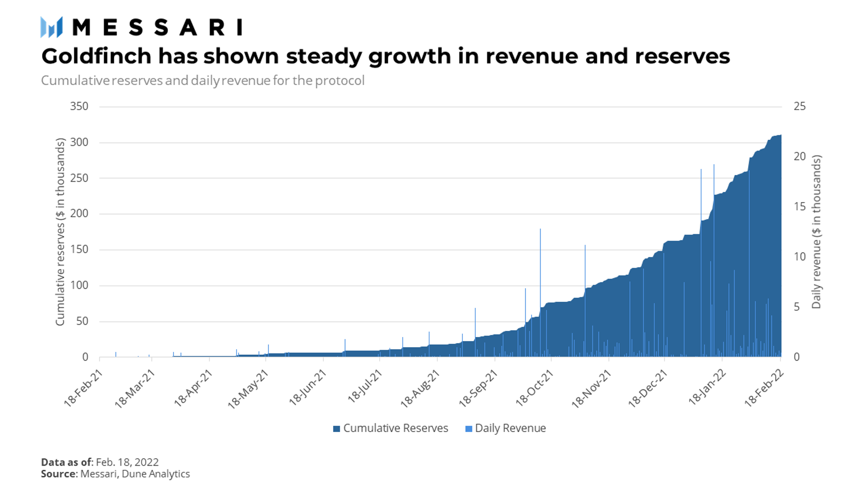Click the Messari logo icon
This screenshot has height=488, width=868.
(x=51, y=27)
